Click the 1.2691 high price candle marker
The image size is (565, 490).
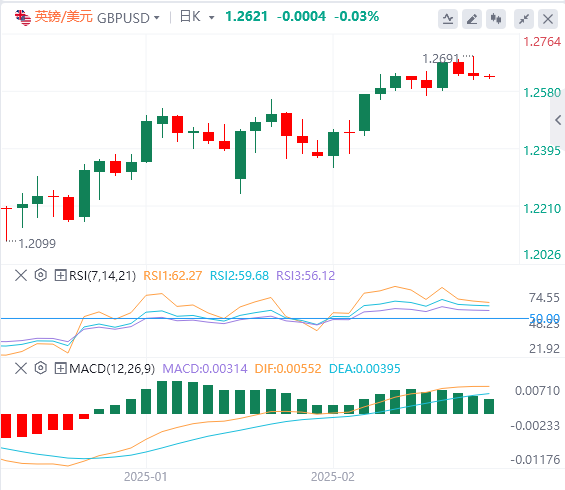[x=441, y=58]
